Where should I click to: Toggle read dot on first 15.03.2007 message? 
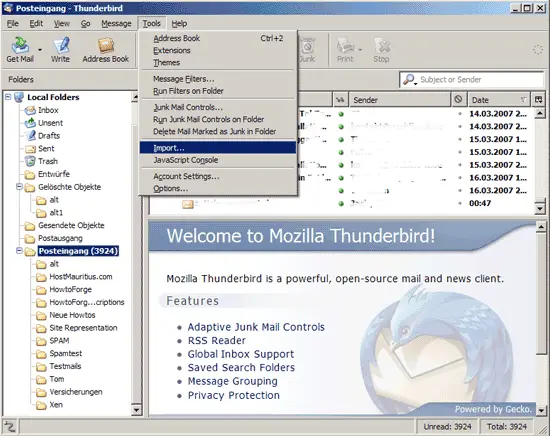(341, 140)
